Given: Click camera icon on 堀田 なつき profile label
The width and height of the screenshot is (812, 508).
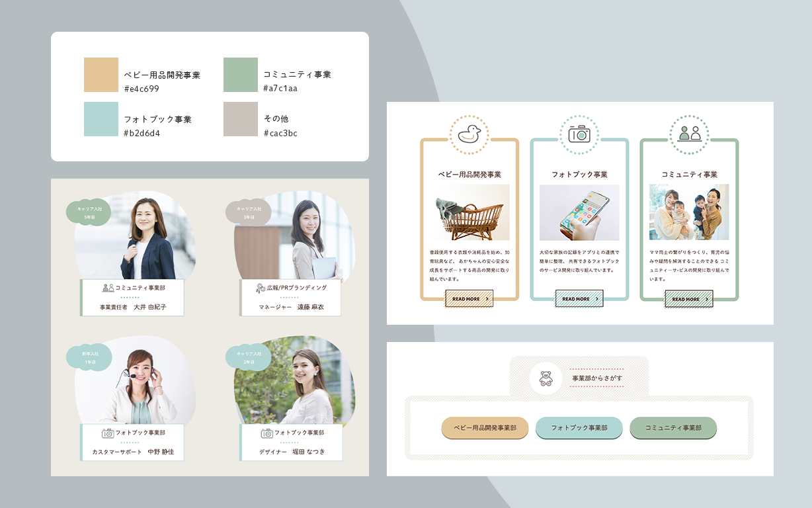Looking at the screenshot, I should pyautogui.click(x=267, y=433).
